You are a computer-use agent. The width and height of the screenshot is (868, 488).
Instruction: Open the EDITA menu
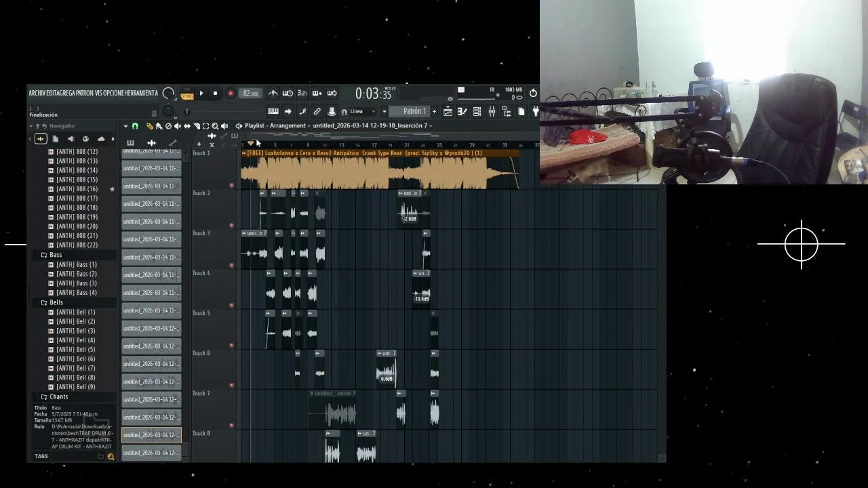click(x=54, y=93)
